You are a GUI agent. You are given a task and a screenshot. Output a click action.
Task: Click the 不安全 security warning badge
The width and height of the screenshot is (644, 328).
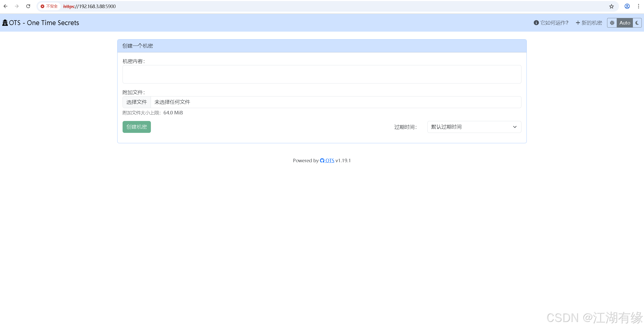tap(49, 6)
